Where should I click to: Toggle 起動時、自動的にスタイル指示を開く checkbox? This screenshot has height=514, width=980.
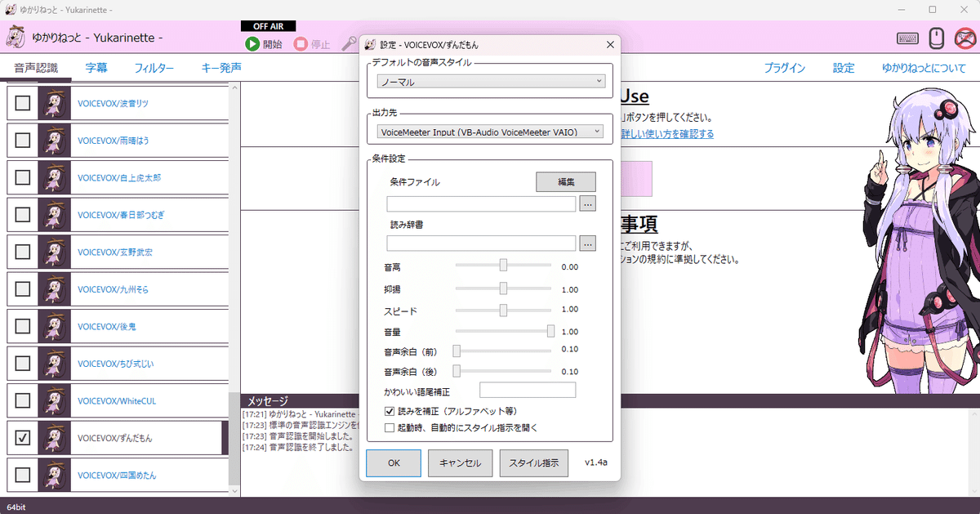point(390,427)
